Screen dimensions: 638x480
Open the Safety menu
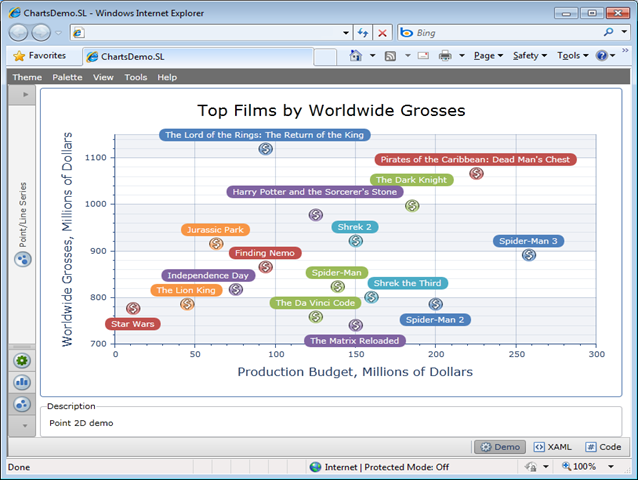coord(530,56)
